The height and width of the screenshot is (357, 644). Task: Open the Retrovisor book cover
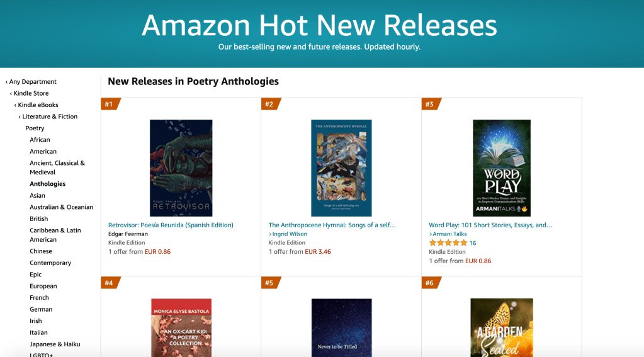[181, 168]
